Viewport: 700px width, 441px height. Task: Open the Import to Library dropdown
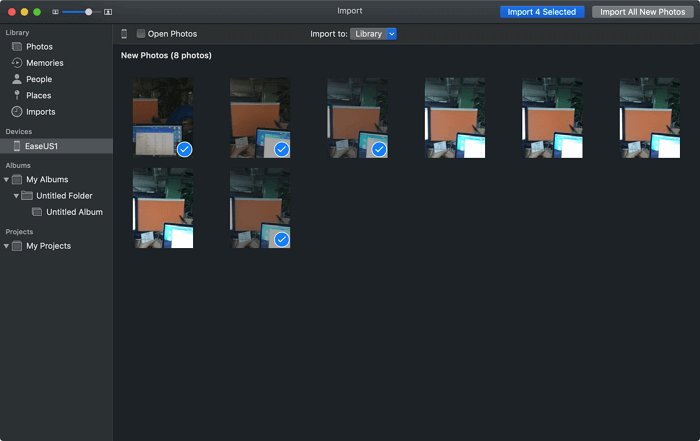(375, 34)
